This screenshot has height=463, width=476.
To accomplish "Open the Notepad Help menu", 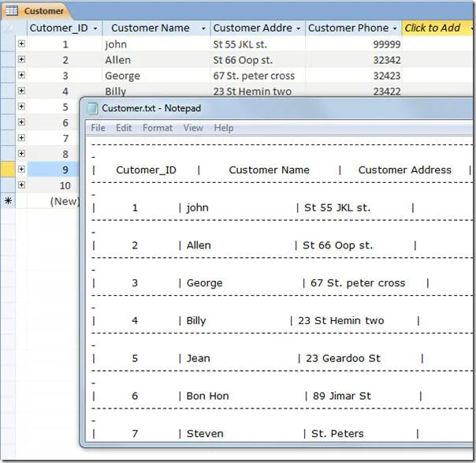I will (224, 128).
